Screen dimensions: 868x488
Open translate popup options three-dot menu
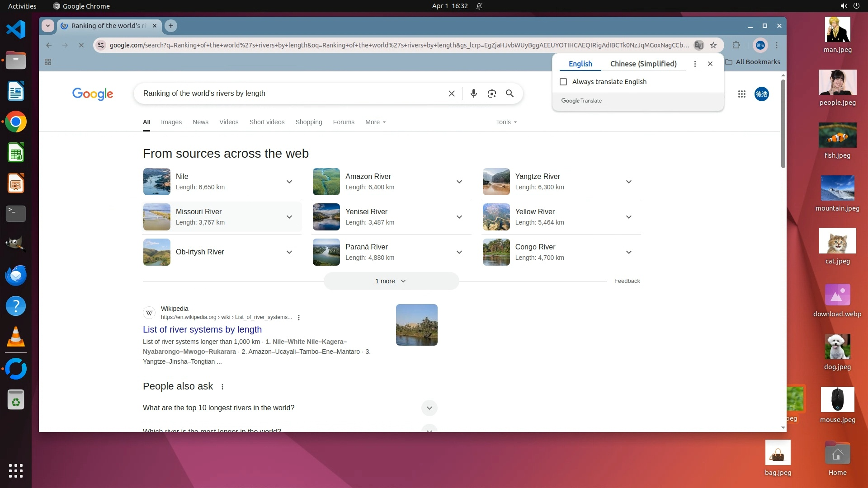695,64
